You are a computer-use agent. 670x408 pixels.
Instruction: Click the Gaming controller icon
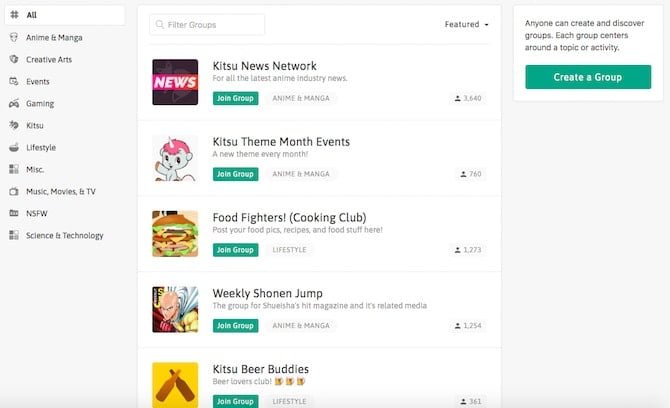tap(14, 104)
